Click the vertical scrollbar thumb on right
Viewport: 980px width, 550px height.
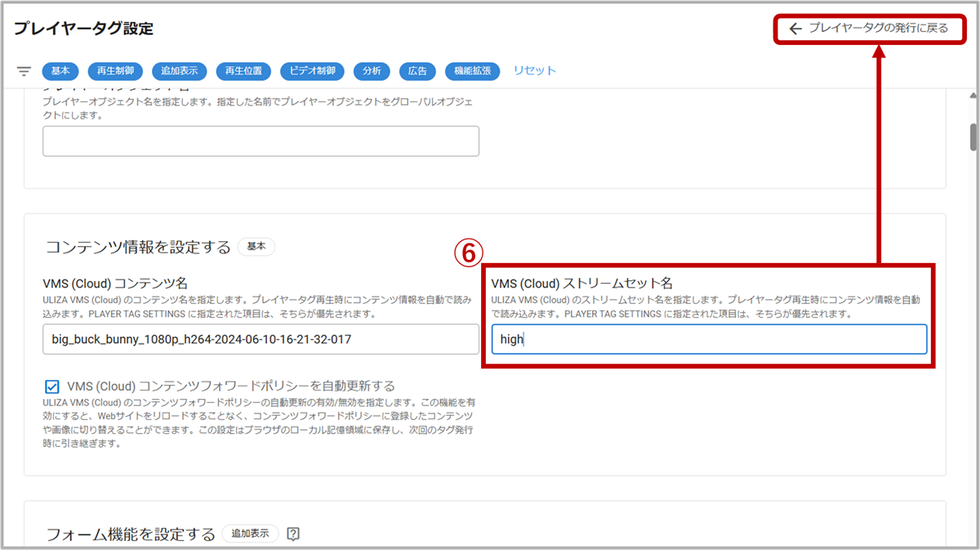(973, 136)
